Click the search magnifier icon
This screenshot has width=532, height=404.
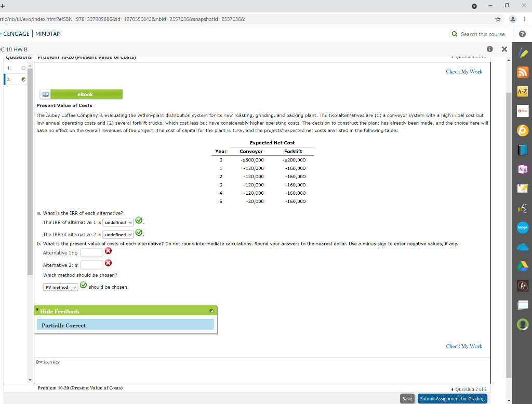454,34
